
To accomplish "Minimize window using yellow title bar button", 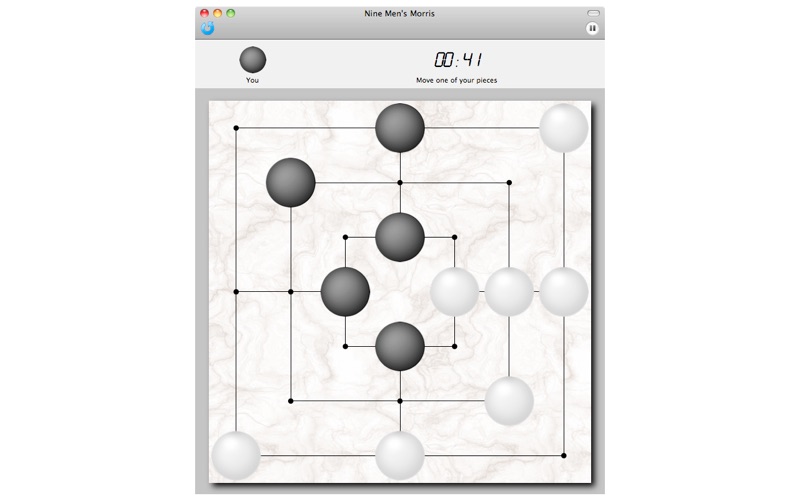I will click(218, 13).
